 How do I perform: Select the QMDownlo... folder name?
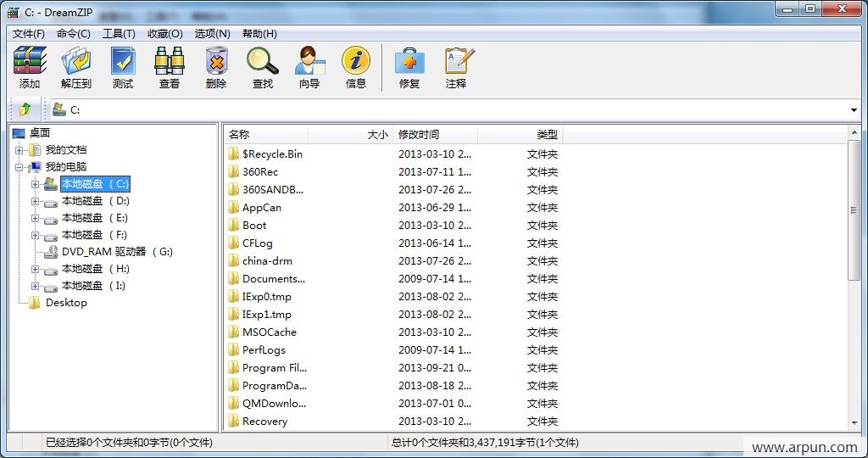[x=274, y=403]
